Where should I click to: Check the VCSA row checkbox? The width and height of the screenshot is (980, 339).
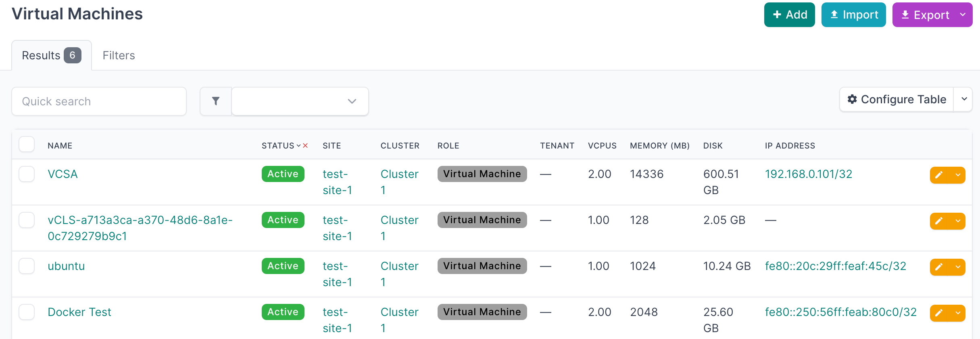pyautogui.click(x=27, y=174)
